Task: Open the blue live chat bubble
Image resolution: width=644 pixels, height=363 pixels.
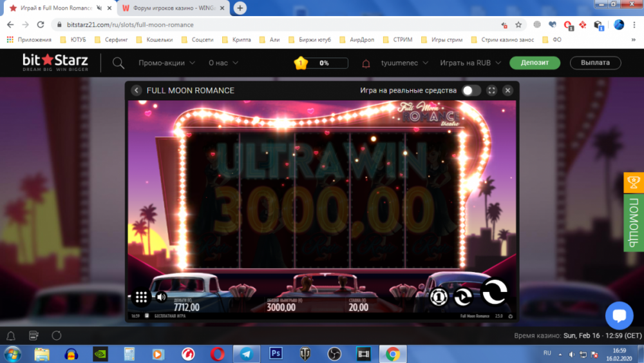Action: click(619, 316)
